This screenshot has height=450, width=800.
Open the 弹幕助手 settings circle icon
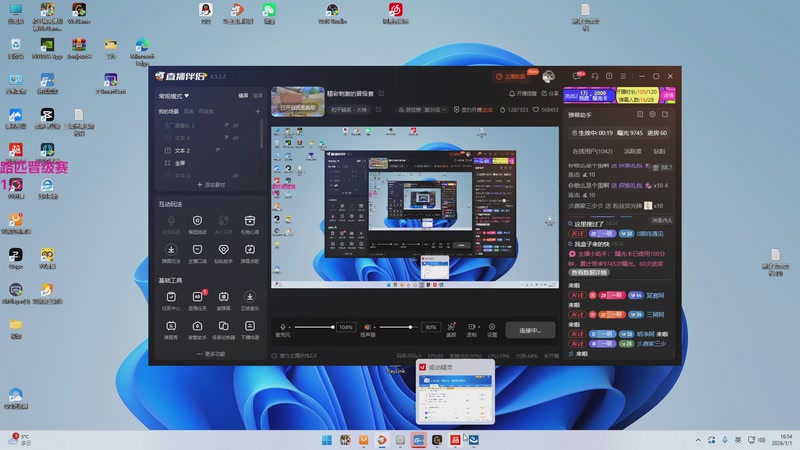tap(653, 115)
